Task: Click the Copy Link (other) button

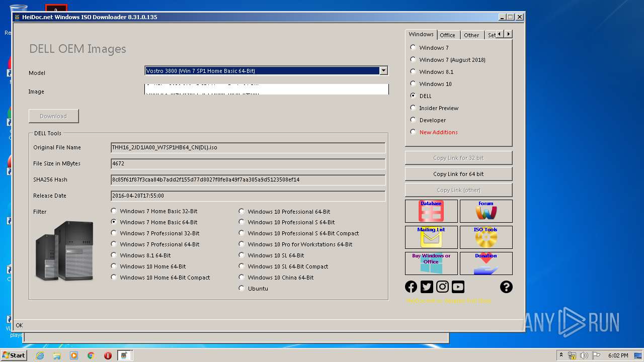Action: coord(458,190)
